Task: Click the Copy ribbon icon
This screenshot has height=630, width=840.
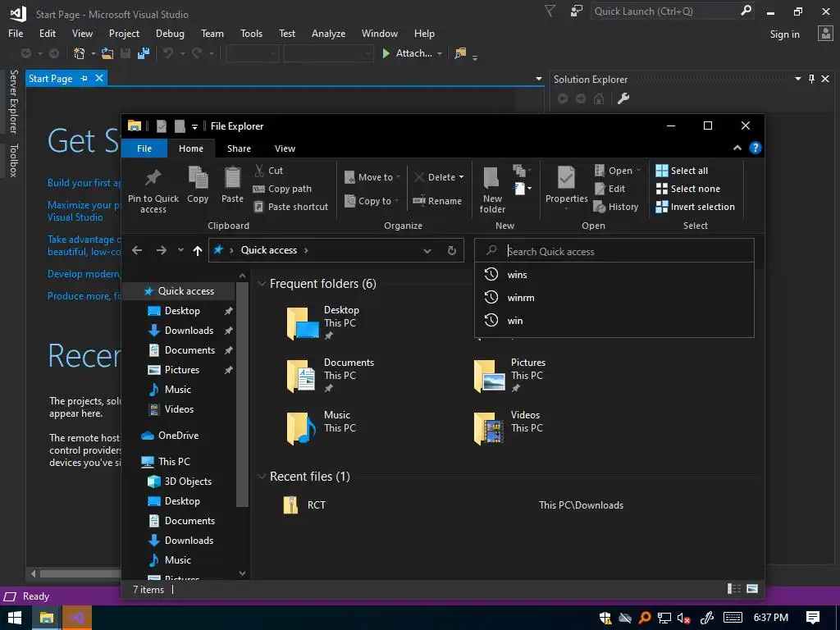Action: (198, 177)
